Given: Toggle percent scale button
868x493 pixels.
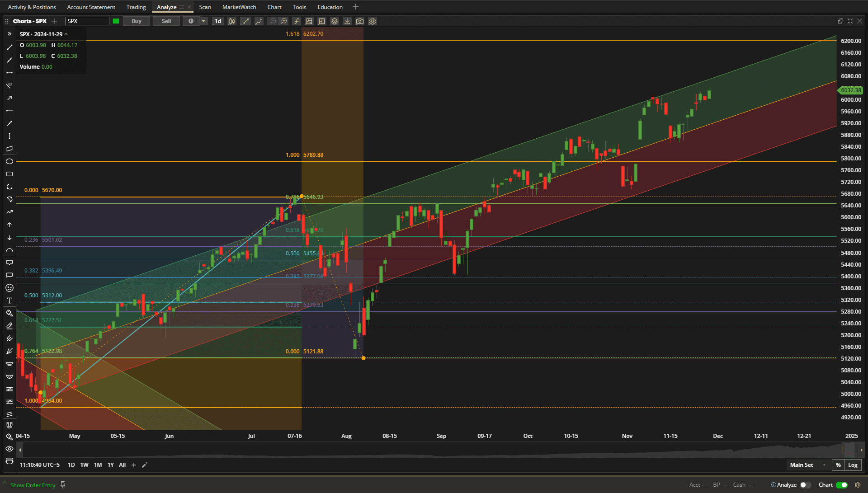Looking at the screenshot, I should 838,465.
